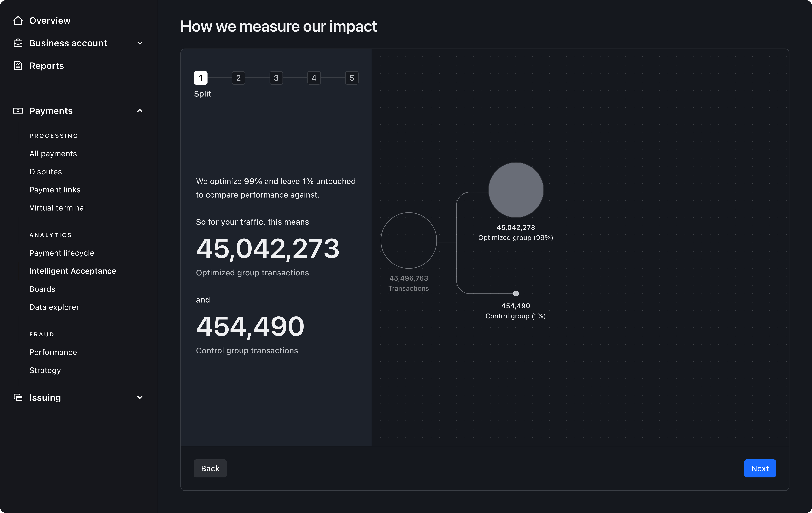812x513 pixels.
Task: Click the How we measure our impact heading
Action: click(279, 26)
